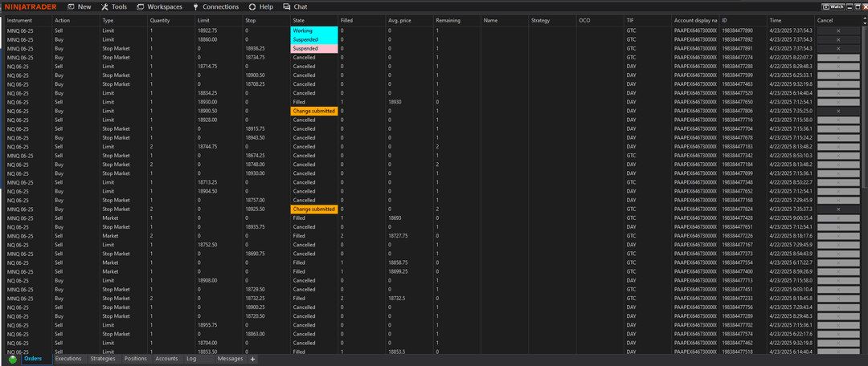Select Change submitted cell for ID 198384477806

point(314,111)
